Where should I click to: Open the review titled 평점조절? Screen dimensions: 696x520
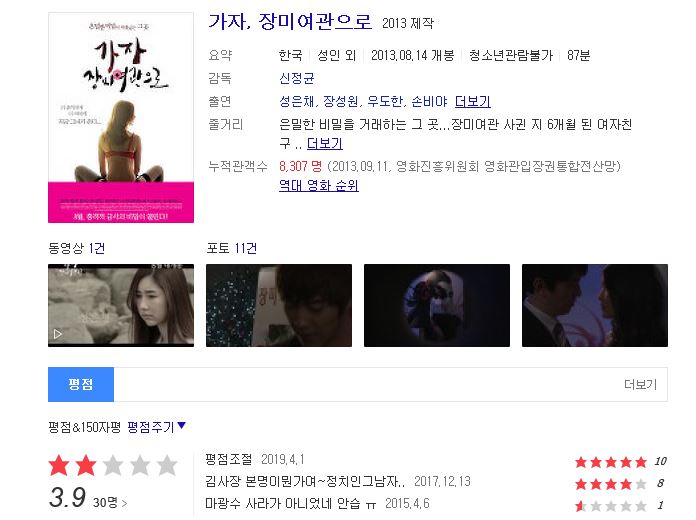[229, 459]
